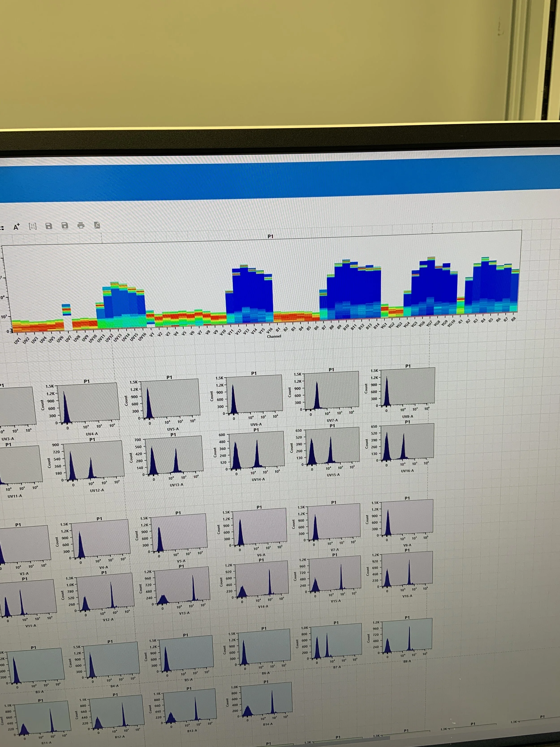Image resolution: width=560 pixels, height=747 pixels.
Task: Click the Channel axis title on spectrum plot
Action: pos(274,336)
